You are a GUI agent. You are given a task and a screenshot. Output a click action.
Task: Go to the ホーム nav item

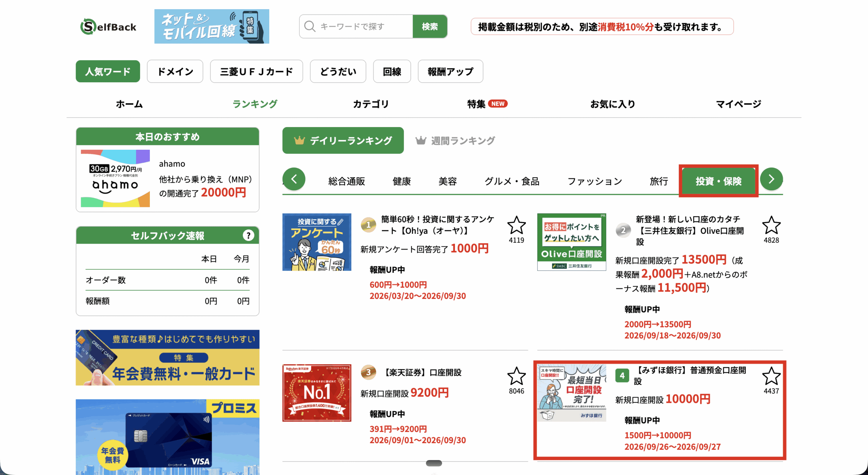pos(129,104)
